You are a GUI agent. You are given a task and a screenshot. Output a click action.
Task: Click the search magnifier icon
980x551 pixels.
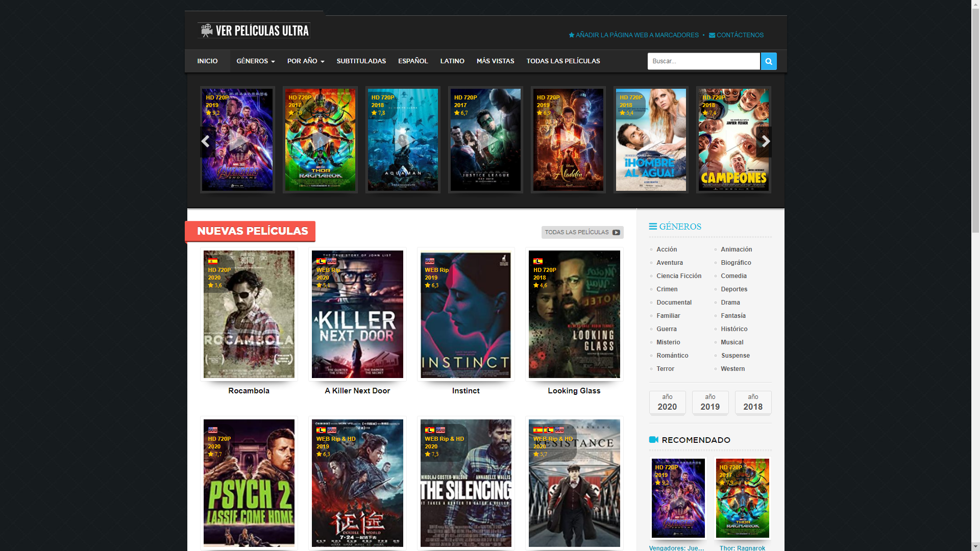768,61
